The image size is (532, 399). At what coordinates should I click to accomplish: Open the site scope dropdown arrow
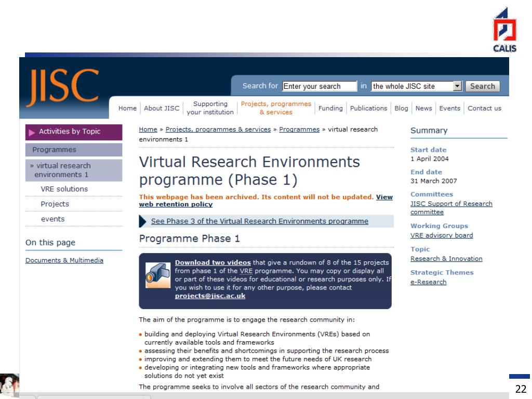tap(457, 86)
